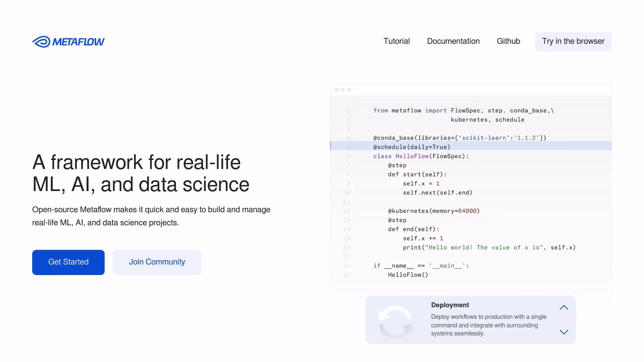Click the Join Community button
The width and height of the screenshot is (644, 362).
[157, 262]
